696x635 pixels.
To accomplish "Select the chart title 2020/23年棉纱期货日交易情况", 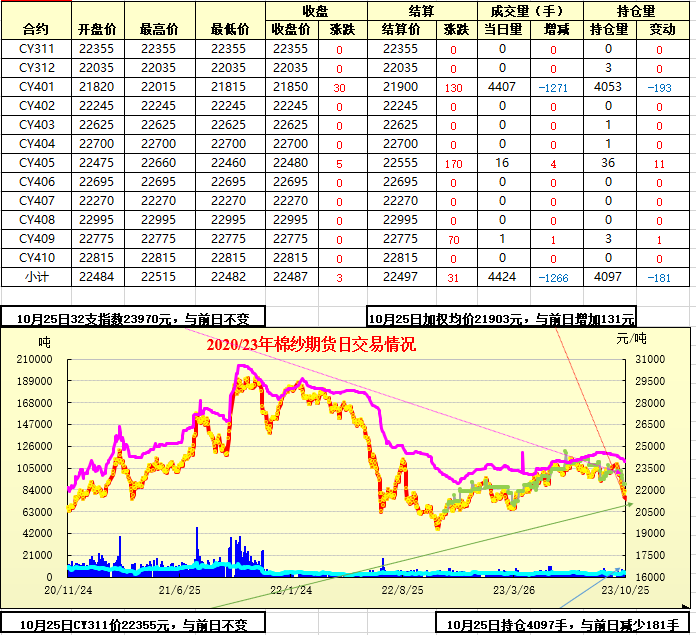I will tap(311, 344).
